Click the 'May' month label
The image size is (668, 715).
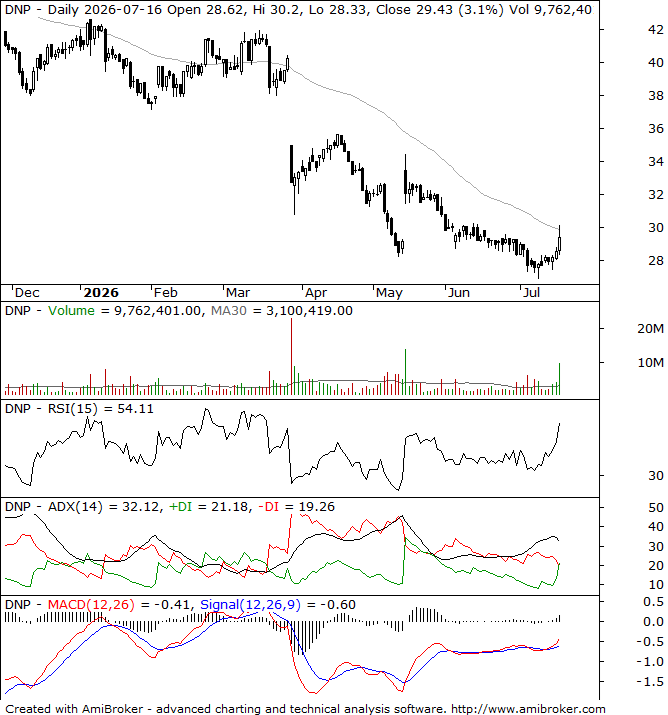[x=389, y=292]
